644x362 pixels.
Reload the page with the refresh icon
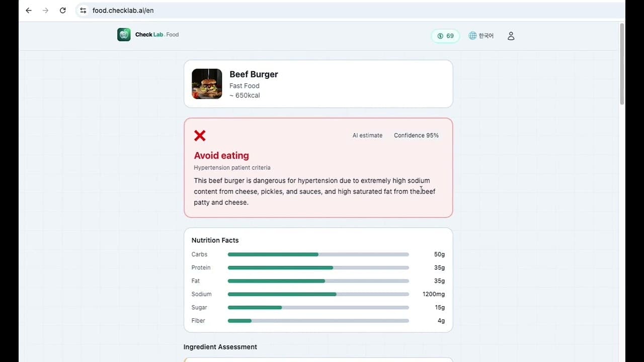pyautogui.click(x=62, y=11)
